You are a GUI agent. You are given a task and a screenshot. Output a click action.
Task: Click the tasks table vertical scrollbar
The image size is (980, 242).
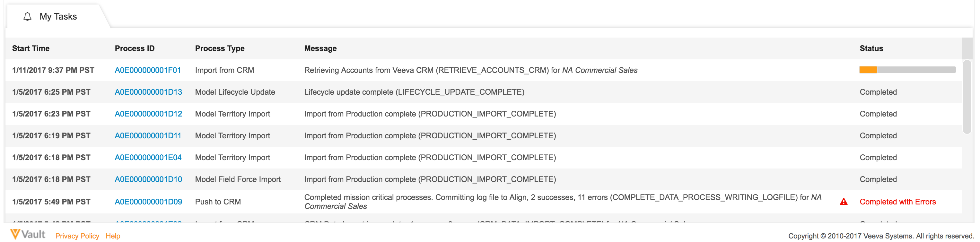[x=967, y=97]
